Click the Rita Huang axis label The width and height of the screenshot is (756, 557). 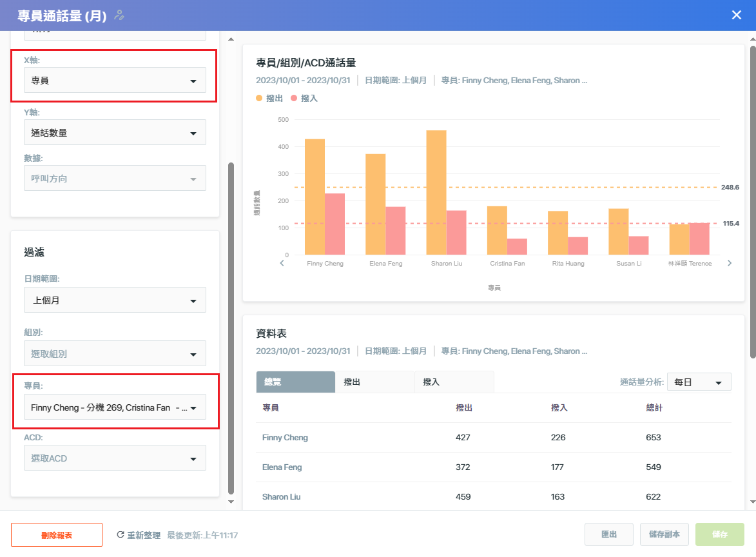pos(568,263)
